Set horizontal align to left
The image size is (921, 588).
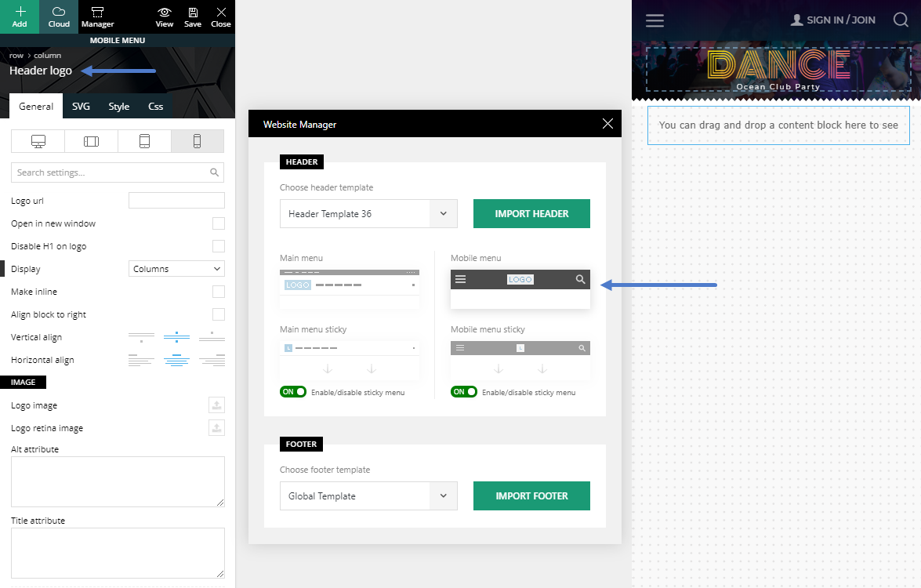[x=141, y=360]
